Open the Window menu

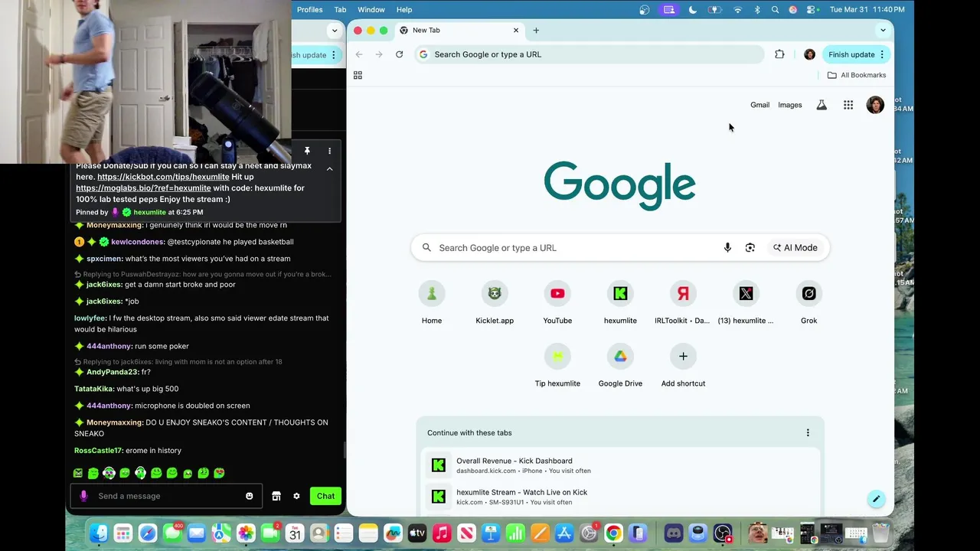point(371,10)
